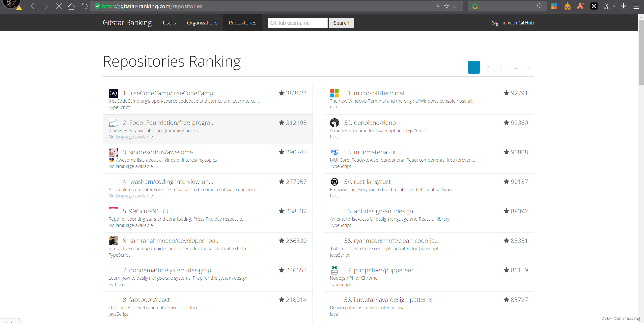644x323 pixels.
Task: Click the Search button
Action: pos(341,23)
